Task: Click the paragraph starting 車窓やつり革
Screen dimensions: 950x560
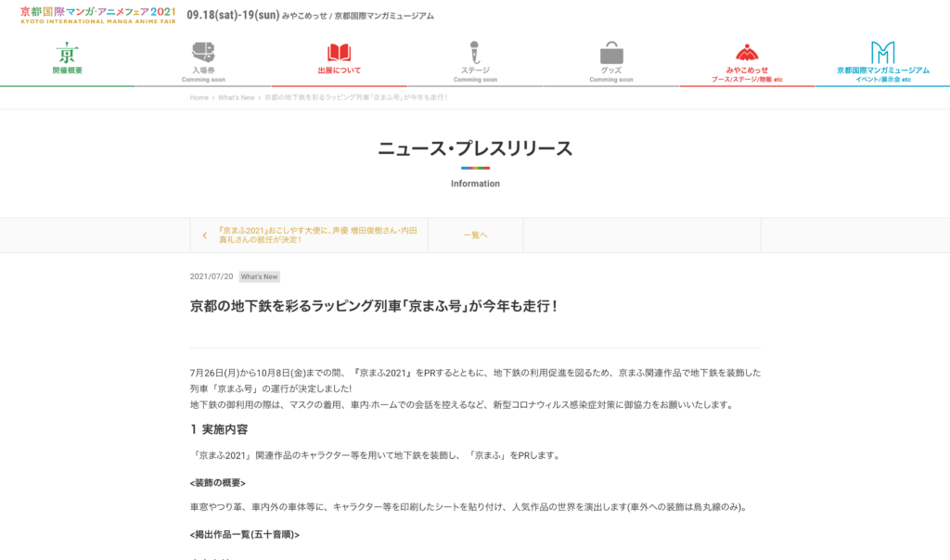Action: click(x=469, y=507)
